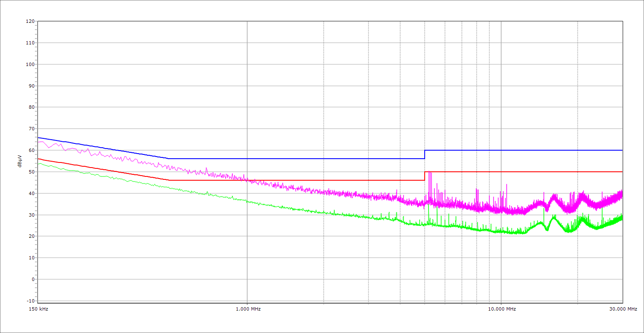Click the 0 y-axis value label
Viewport: 644px width, 333px height.
33,279
